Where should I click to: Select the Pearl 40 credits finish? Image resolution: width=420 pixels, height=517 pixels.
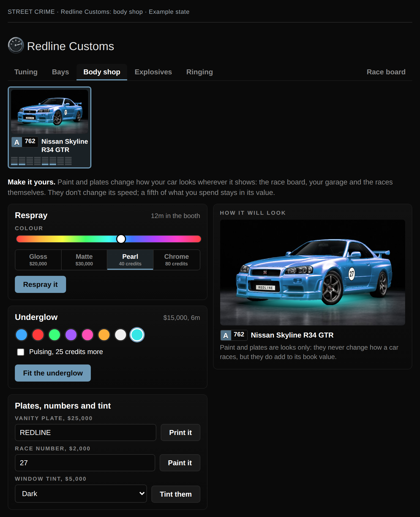point(130,260)
